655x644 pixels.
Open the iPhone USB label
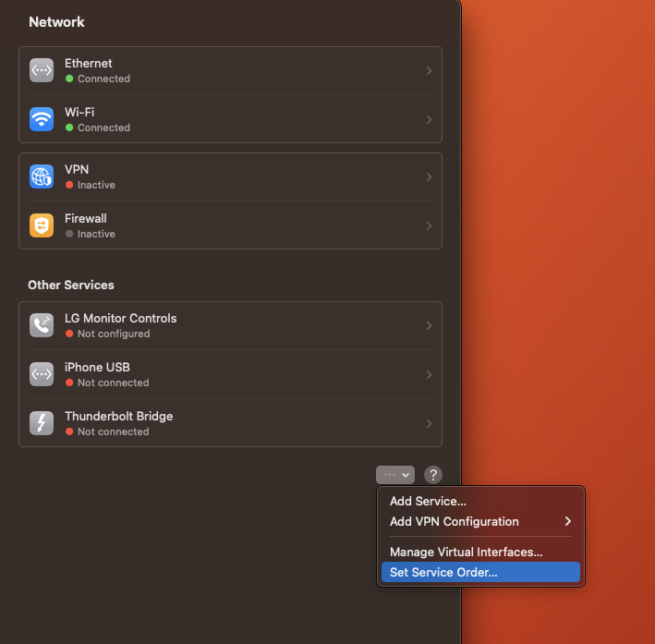97,367
